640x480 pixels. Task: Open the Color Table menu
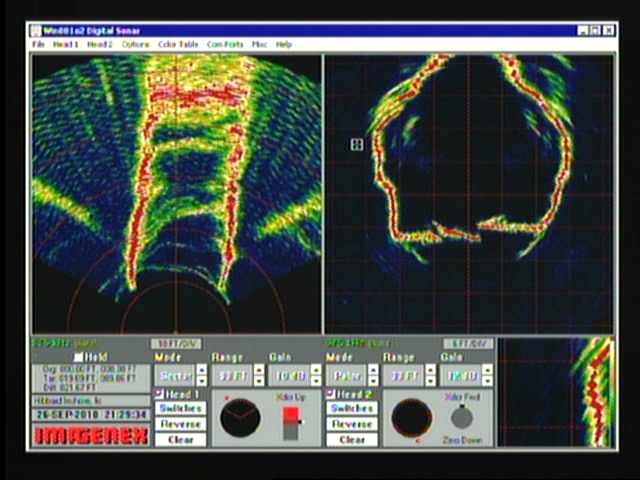click(x=178, y=44)
